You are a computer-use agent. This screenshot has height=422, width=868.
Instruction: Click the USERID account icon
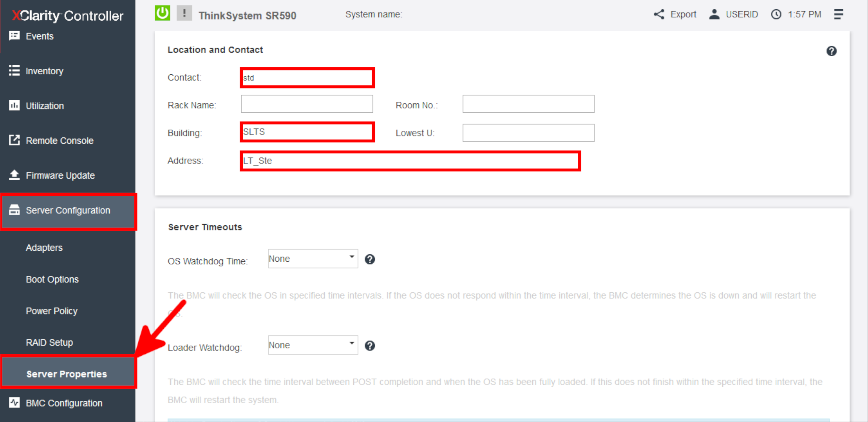tap(714, 14)
